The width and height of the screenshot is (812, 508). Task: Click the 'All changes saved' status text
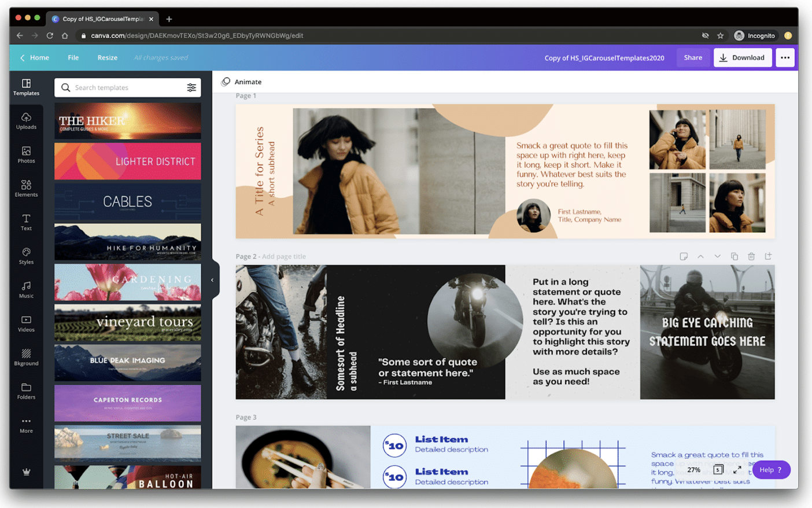[161, 58]
